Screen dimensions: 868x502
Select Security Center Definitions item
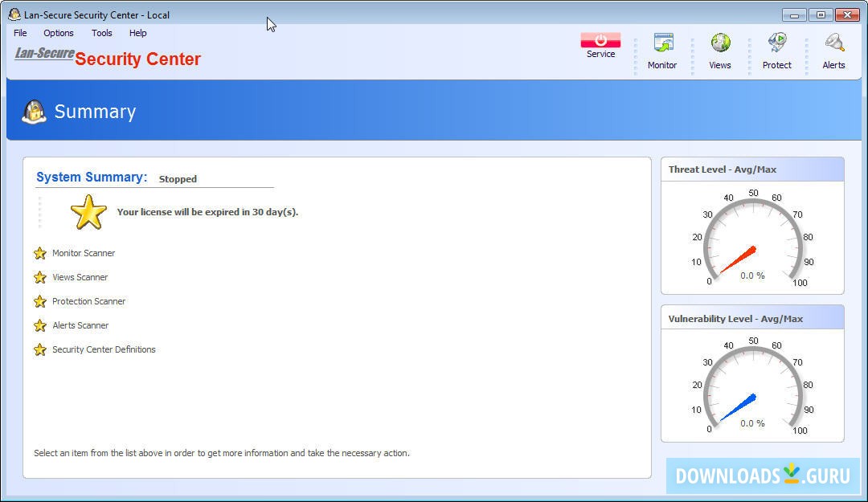point(104,350)
